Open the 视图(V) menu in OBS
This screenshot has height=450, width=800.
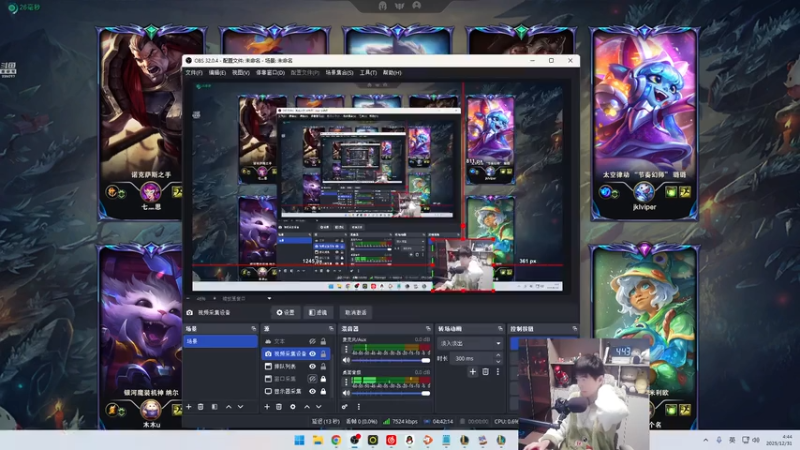click(241, 73)
